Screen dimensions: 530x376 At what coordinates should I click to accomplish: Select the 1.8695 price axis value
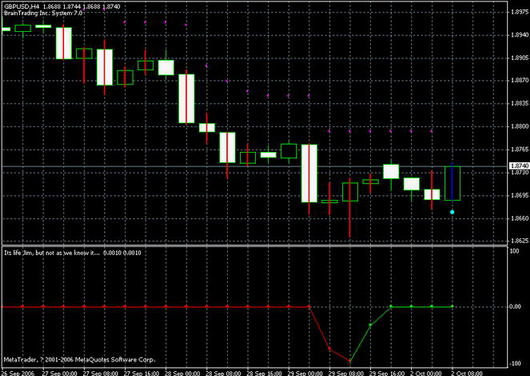point(520,195)
